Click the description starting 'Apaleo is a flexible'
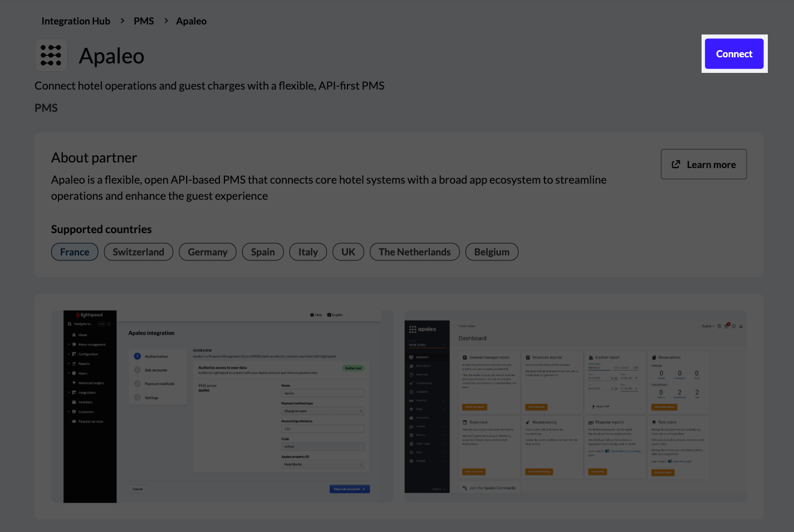This screenshot has height=532, width=794. tap(329, 188)
